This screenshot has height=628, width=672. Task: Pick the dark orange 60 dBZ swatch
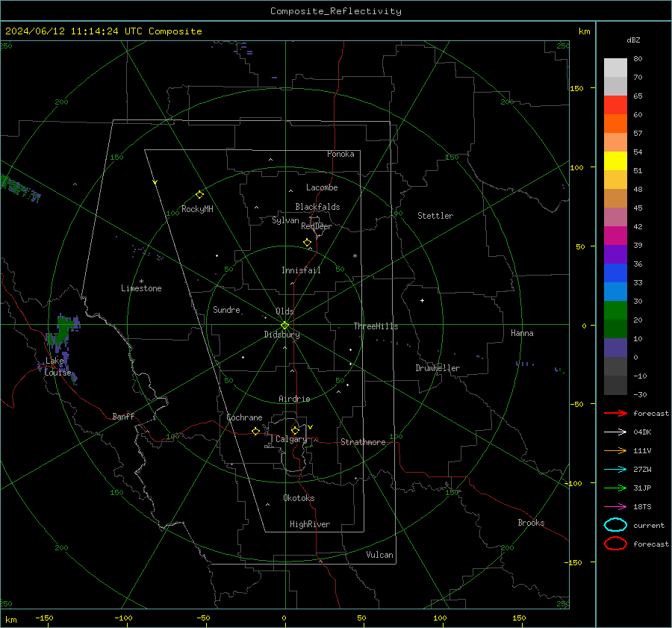click(x=615, y=123)
